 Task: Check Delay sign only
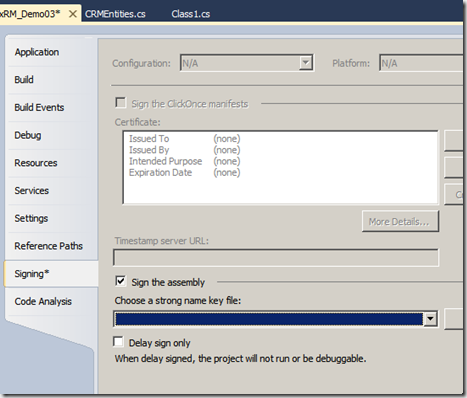(118, 342)
